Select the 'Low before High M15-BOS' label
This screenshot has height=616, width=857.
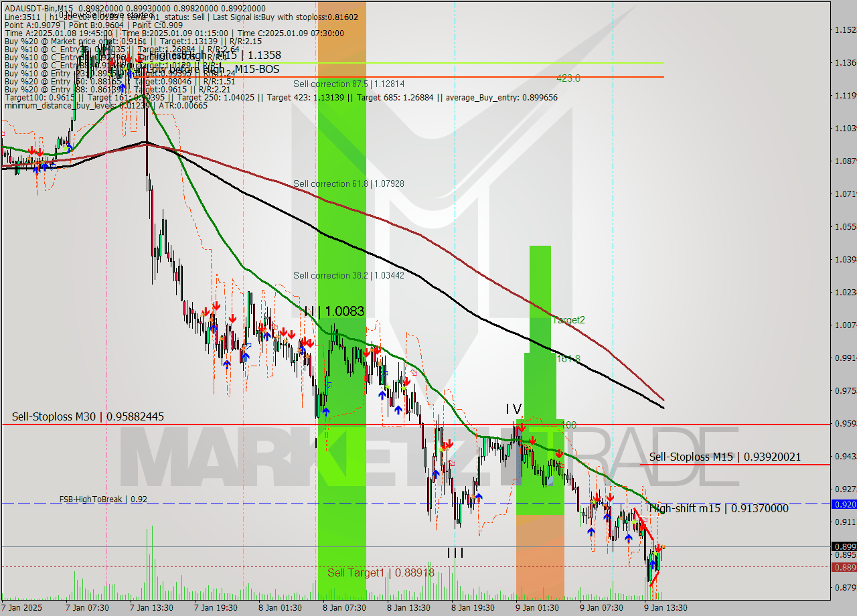tap(212, 69)
